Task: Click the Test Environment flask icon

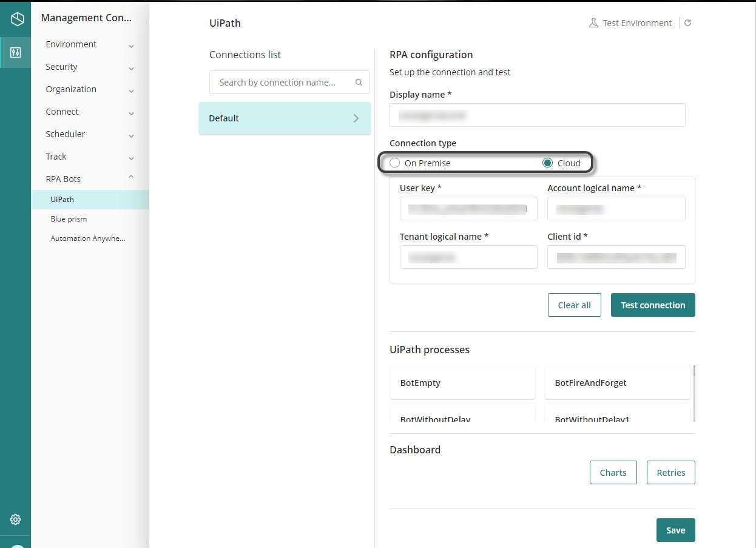Action: 593,23
